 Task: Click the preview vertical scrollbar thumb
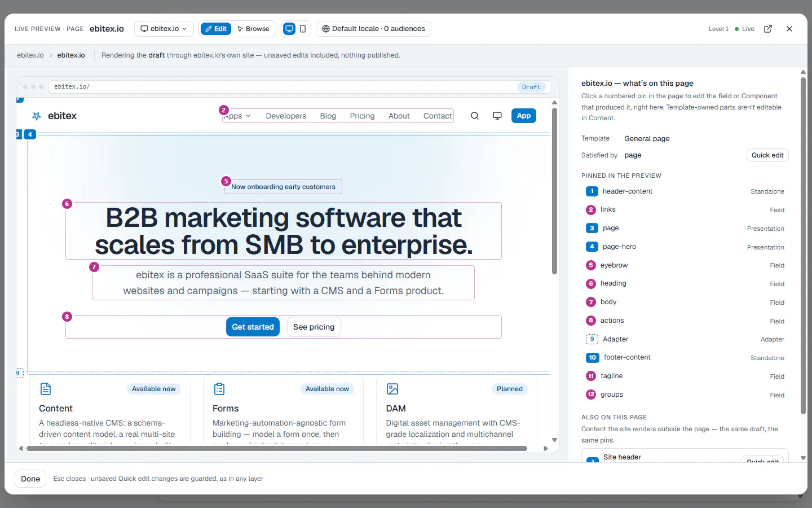[554, 191]
